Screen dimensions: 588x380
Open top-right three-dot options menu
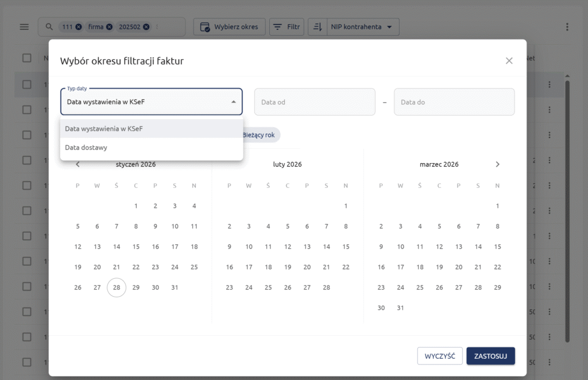[x=567, y=27]
